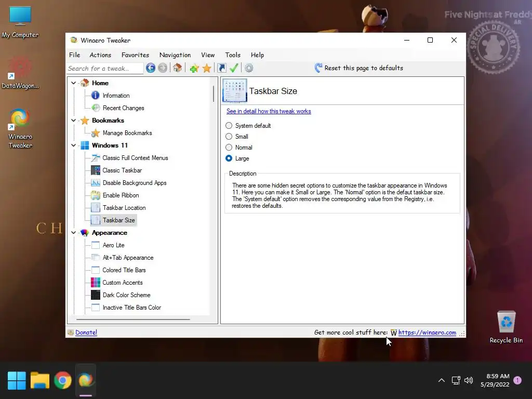The width and height of the screenshot is (532, 399).
Task: Open the Windows Start button
Action: 17,380
